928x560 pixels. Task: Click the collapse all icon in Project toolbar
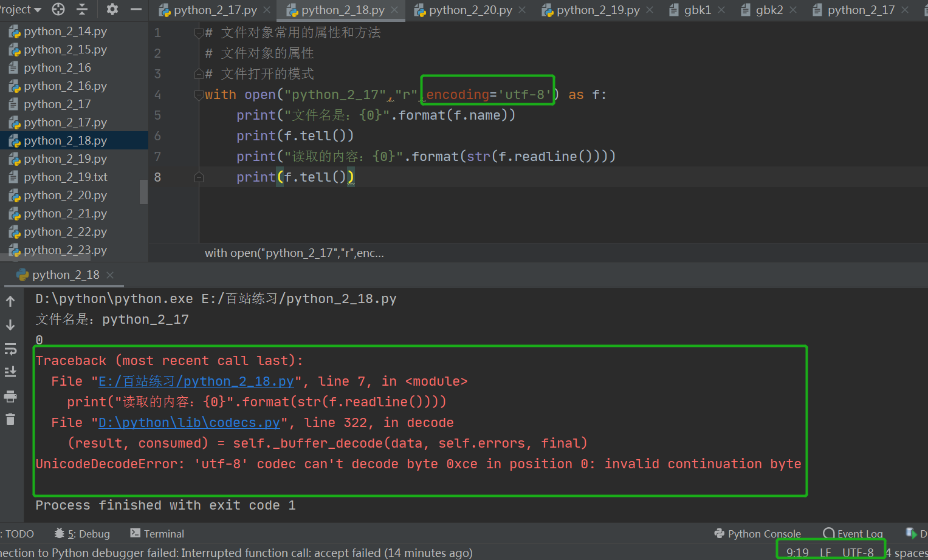point(82,9)
